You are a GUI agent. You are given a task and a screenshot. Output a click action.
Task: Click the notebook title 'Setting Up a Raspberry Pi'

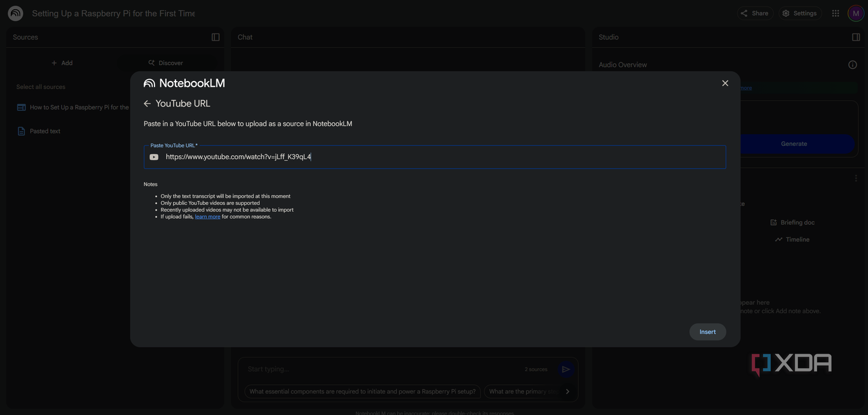[x=113, y=13]
